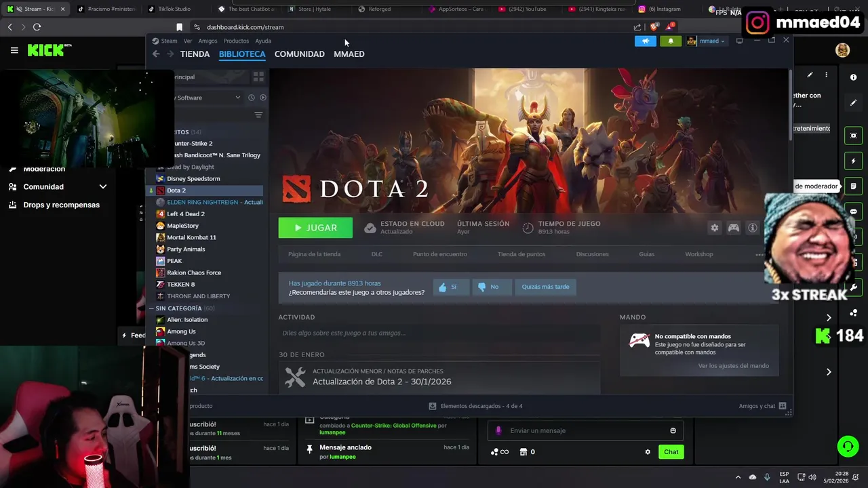The height and width of the screenshot is (488, 868).
Task: Open Kick hamburger menu icon
Action: 14,50
